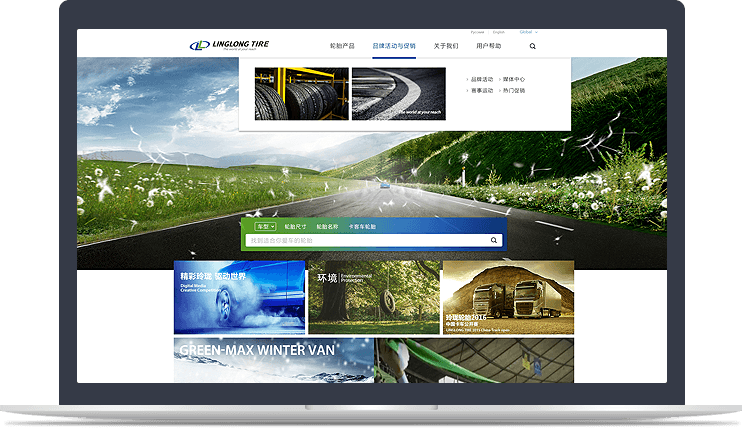Switch to the 轮胎名称 search tab

point(329,227)
